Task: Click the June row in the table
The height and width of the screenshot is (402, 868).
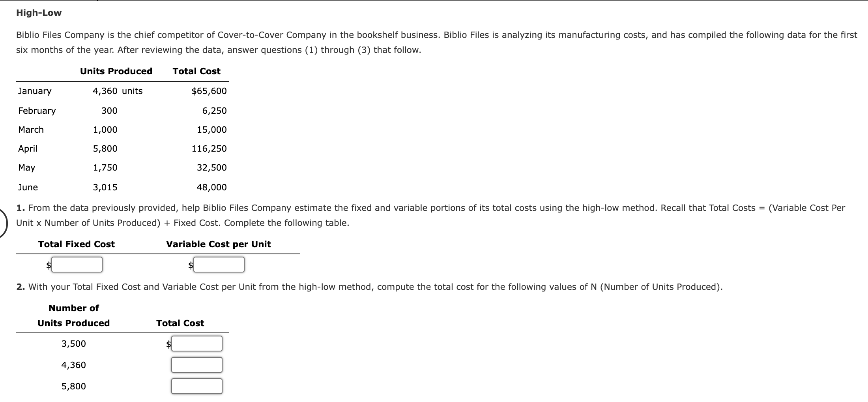Action: (x=28, y=187)
